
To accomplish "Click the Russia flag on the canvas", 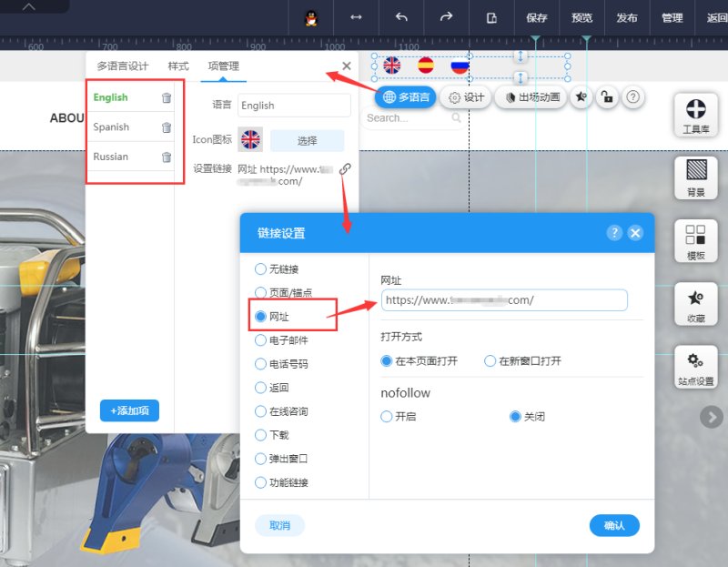I will click(460, 66).
